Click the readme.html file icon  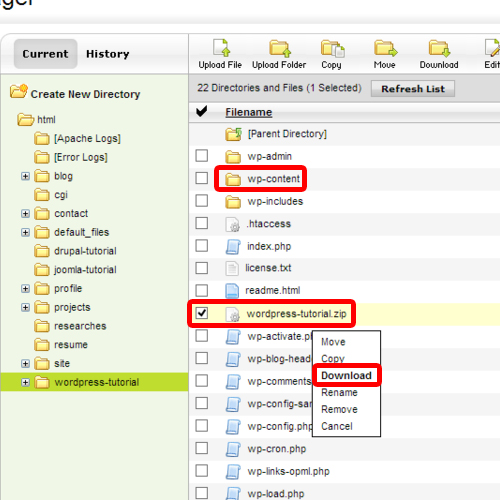[232, 291]
